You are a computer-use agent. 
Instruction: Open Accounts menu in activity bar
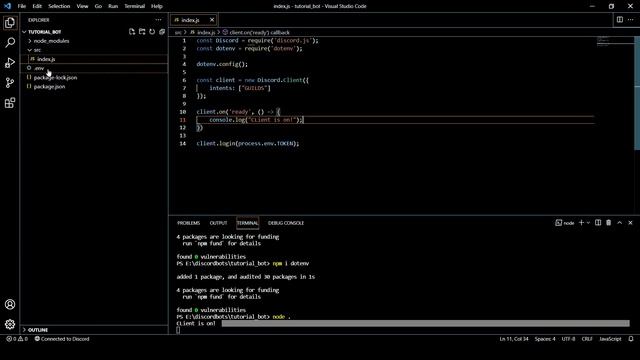coord(10,304)
